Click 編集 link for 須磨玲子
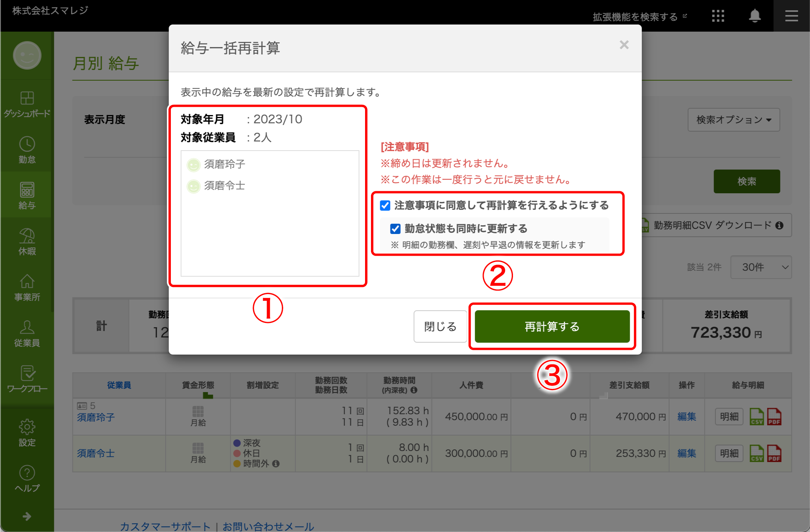Viewport: 810px width, 532px height. point(687,417)
